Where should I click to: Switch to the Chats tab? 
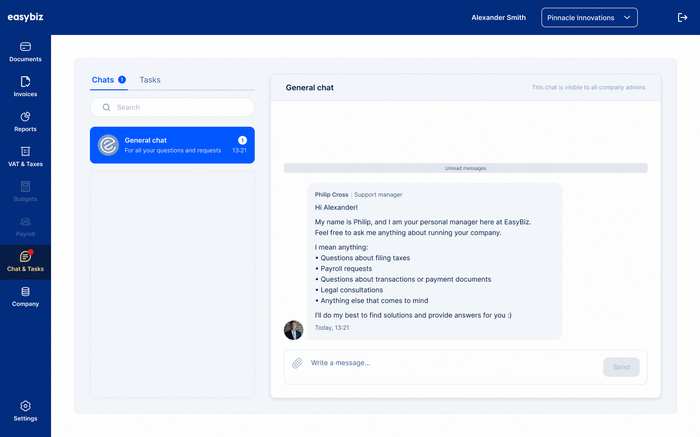click(x=108, y=80)
